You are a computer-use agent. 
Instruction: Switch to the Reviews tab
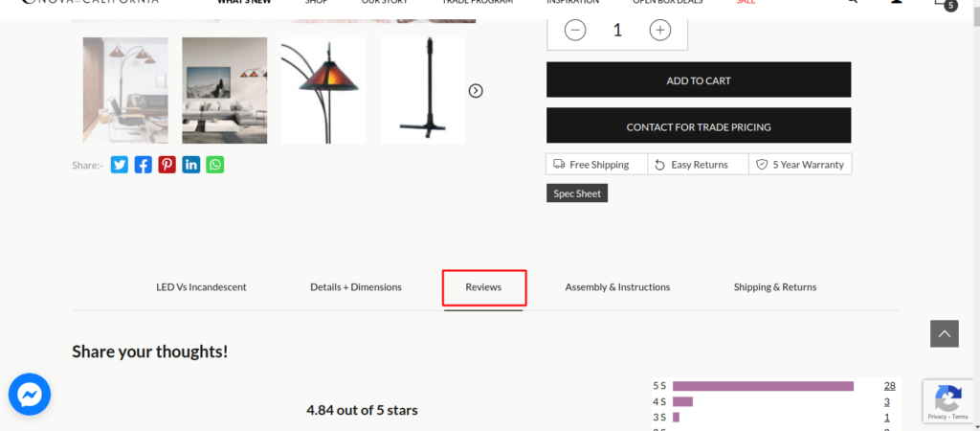point(483,287)
